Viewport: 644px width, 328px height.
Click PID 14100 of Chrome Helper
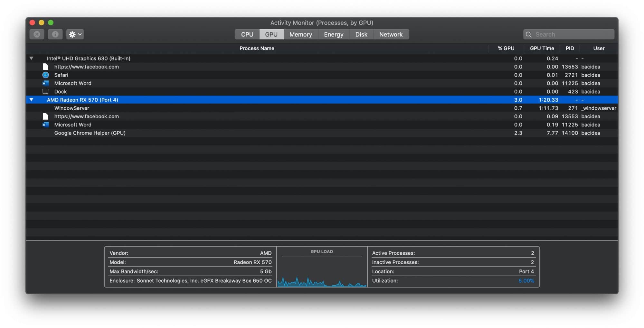point(570,133)
